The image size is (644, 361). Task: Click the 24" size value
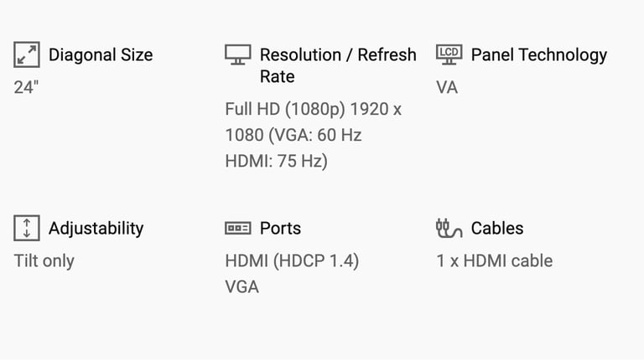pyautogui.click(x=26, y=87)
